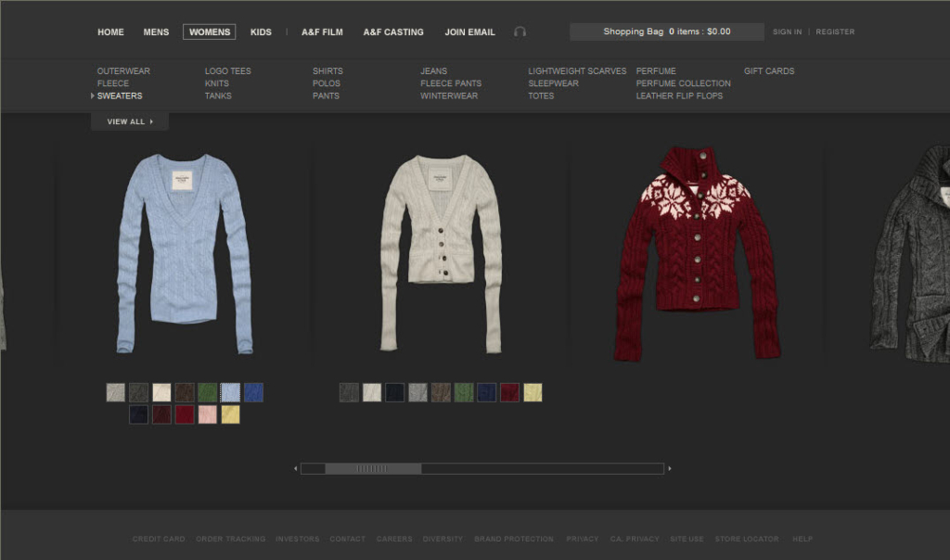
Task: Open the SHIRTS category
Action: pos(327,70)
